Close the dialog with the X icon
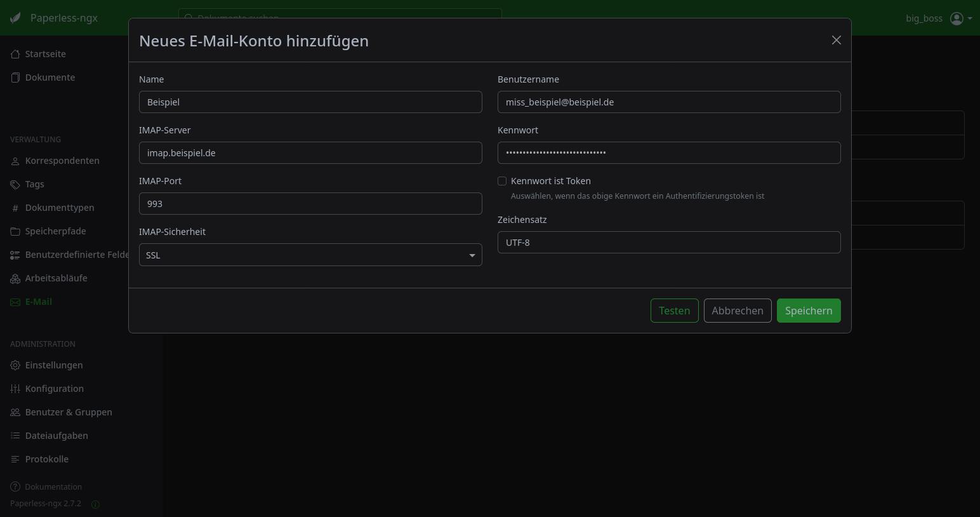Viewport: 980px width, 517px height. 837,40
